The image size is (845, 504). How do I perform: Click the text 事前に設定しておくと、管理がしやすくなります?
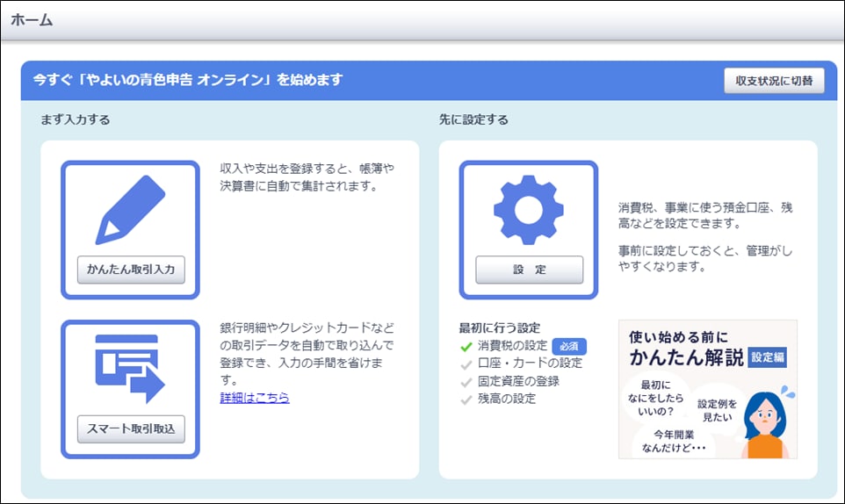(704, 258)
